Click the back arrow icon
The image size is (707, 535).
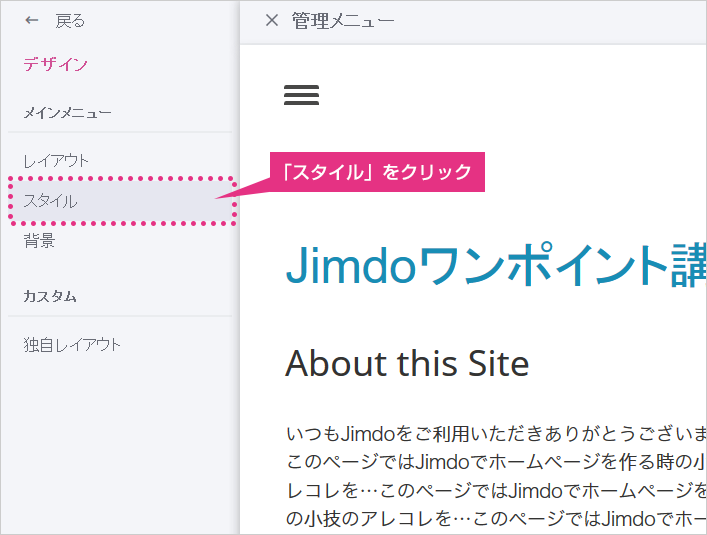pyautogui.click(x=32, y=20)
